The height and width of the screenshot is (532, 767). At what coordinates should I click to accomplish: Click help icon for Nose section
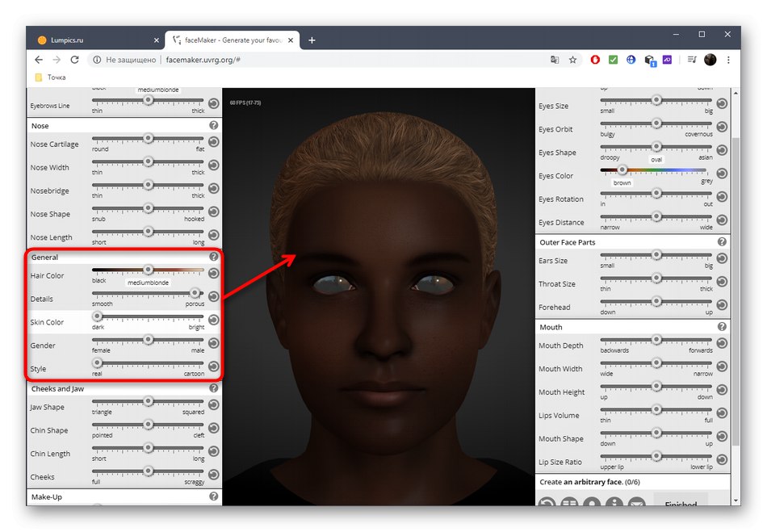click(x=213, y=126)
